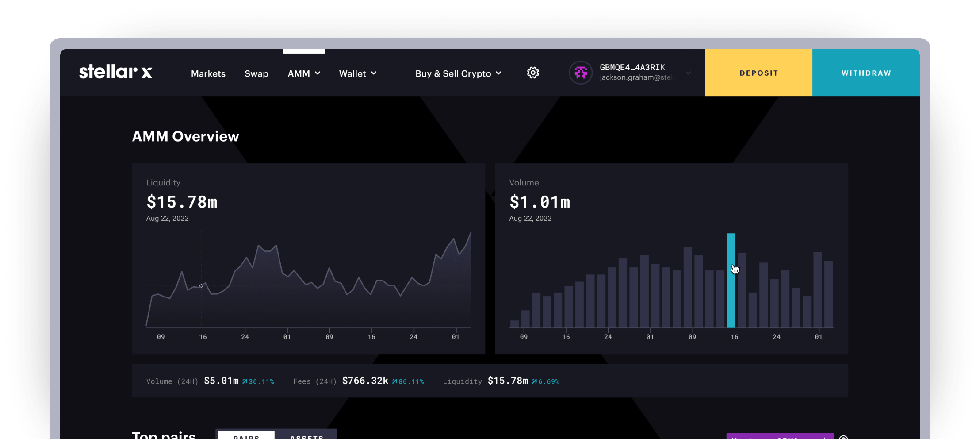Expand the Buy & Sell Crypto menu
The height and width of the screenshot is (439, 980).
[x=458, y=73]
